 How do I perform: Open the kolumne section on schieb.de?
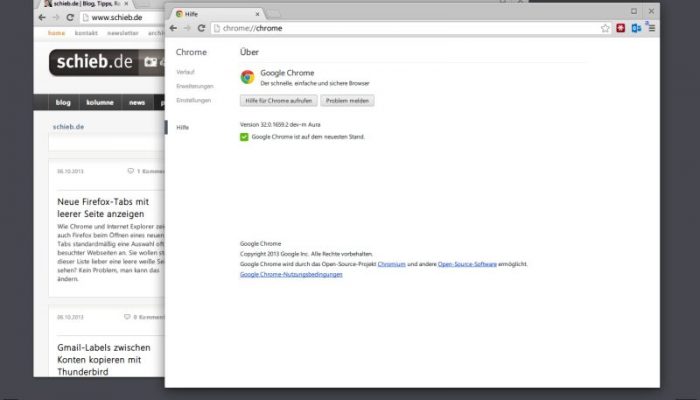tap(100, 102)
